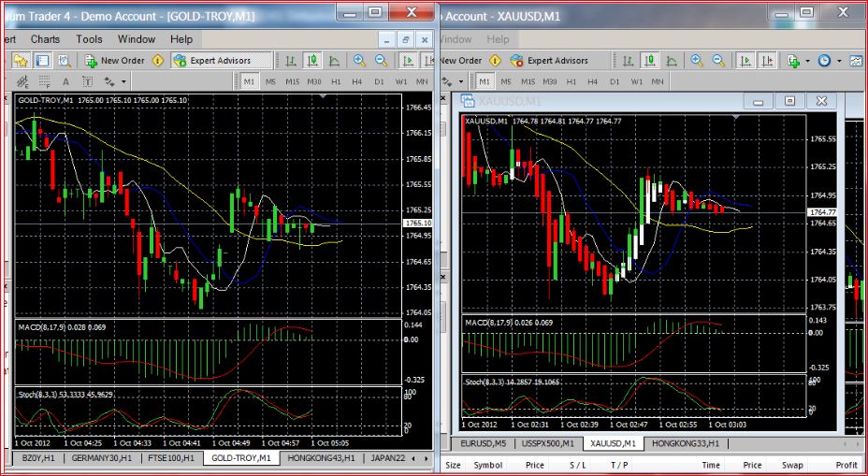Select H1 timeframe in left window
Screen dimensions: 868x476
click(x=336, y=82)
